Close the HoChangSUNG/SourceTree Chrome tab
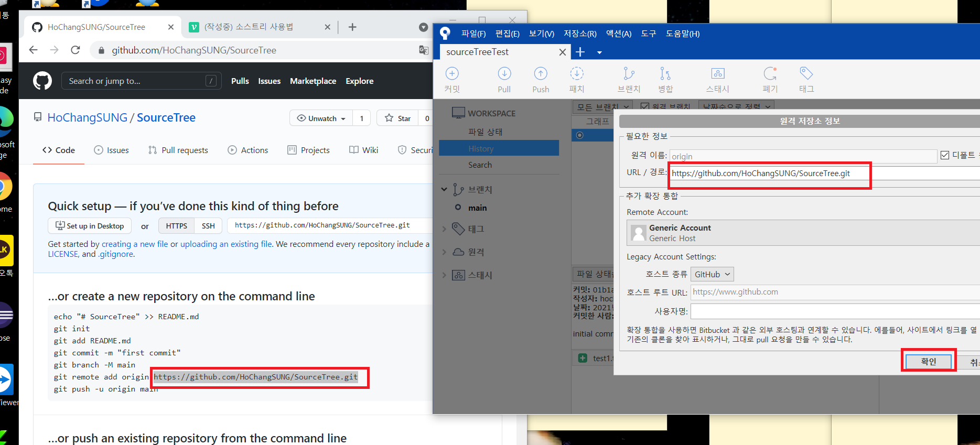980x445 pixels. pos(171,27)
